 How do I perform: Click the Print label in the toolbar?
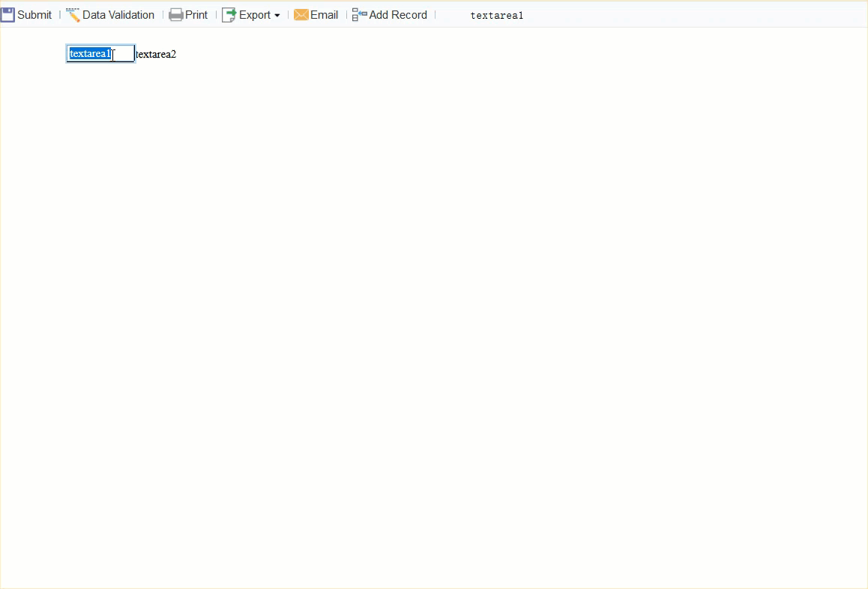pyautogui.click(x=196, y=14)
